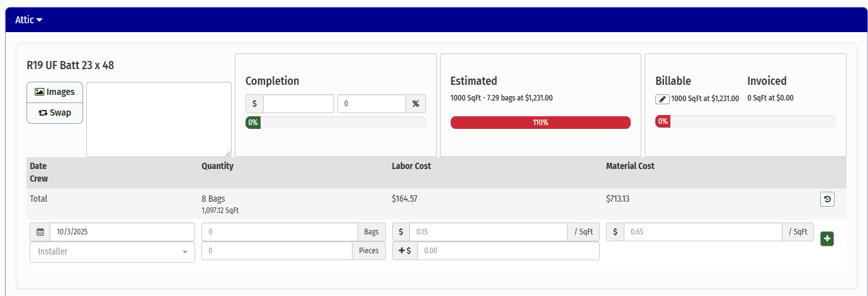Click the red 110% Estimated progress bar
Screen dimensions: 868x296
540,123
